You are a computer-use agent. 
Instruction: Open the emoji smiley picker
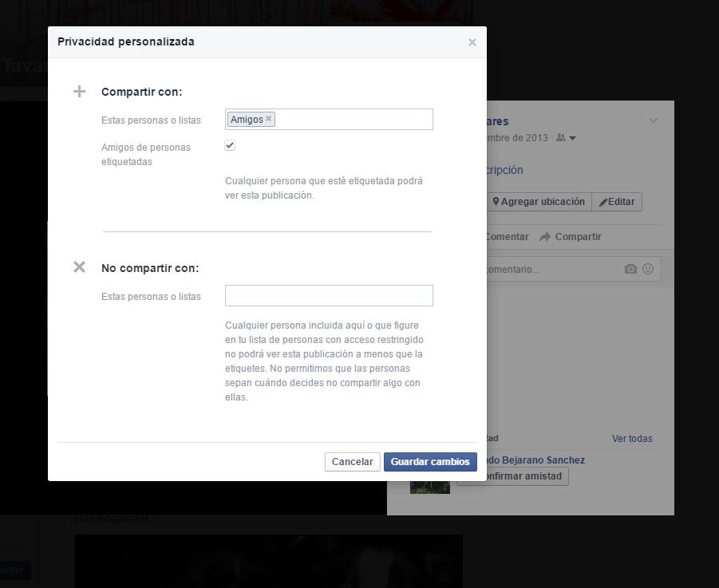point(648,269)
